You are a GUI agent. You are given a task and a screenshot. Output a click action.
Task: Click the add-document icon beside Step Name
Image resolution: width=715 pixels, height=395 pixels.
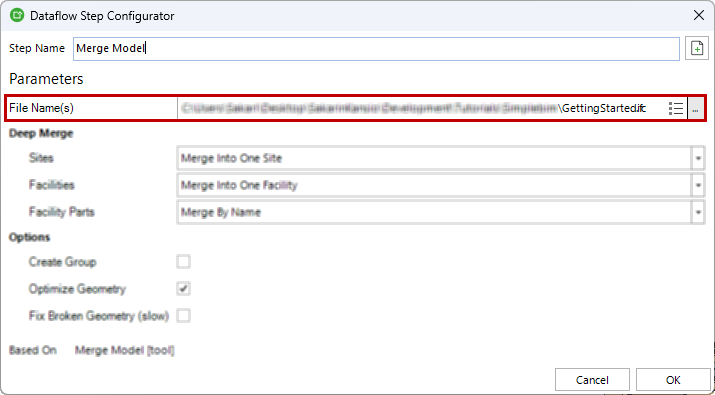697,48
